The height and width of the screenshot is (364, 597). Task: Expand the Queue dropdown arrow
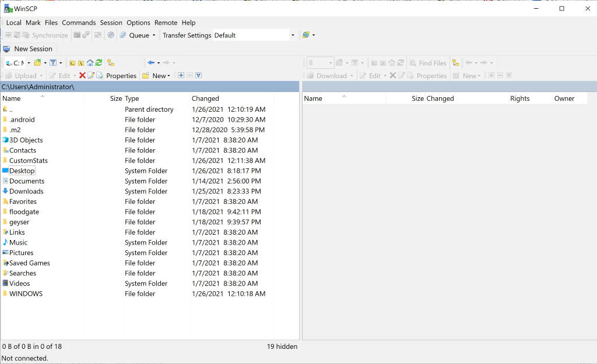pyautogui.click(x=154, y=35)
